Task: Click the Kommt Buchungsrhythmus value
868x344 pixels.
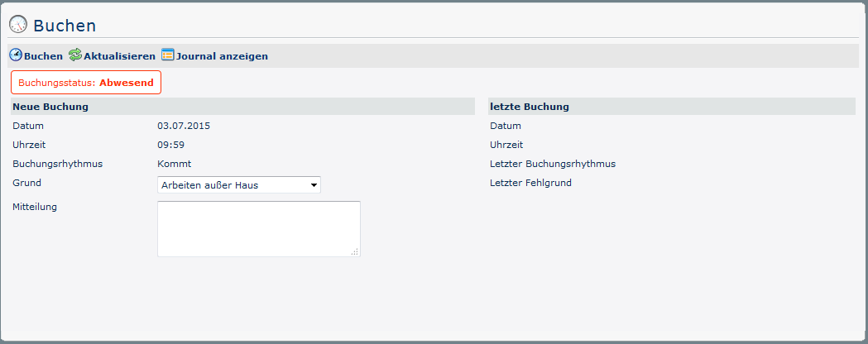Action: click(174, 164)
